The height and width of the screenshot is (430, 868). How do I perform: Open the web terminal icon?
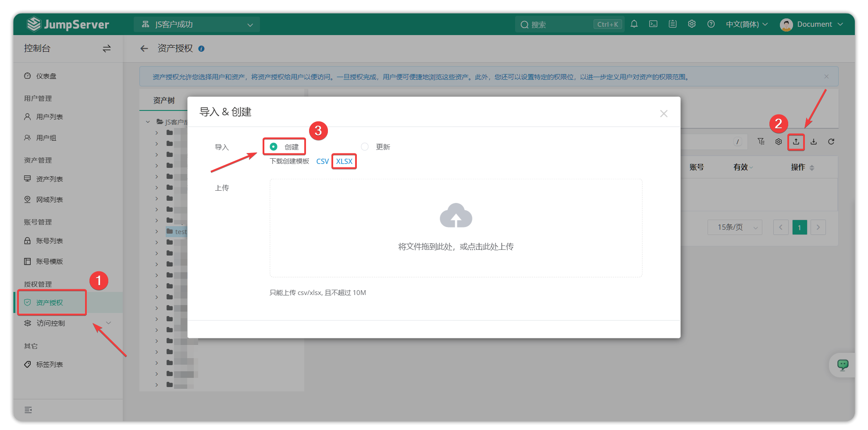(x=653, y=24)
